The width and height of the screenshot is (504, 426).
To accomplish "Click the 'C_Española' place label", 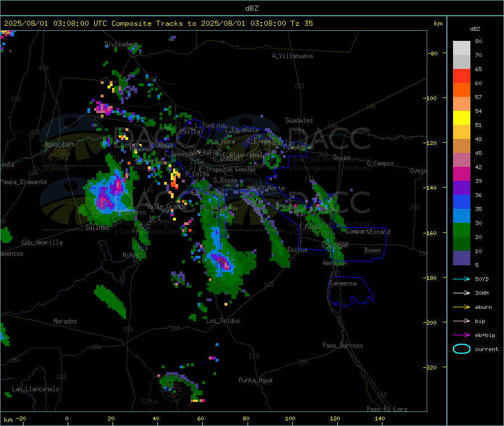I will click(241, 130).
